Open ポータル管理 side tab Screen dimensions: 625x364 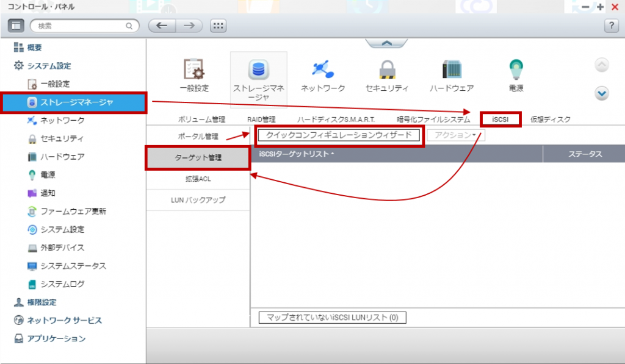click(x=198, y=136)
